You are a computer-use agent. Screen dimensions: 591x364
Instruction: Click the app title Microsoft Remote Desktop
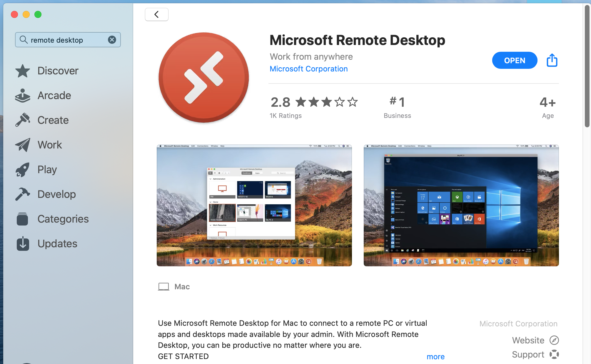pyautogui.click(x=357, y=40)
